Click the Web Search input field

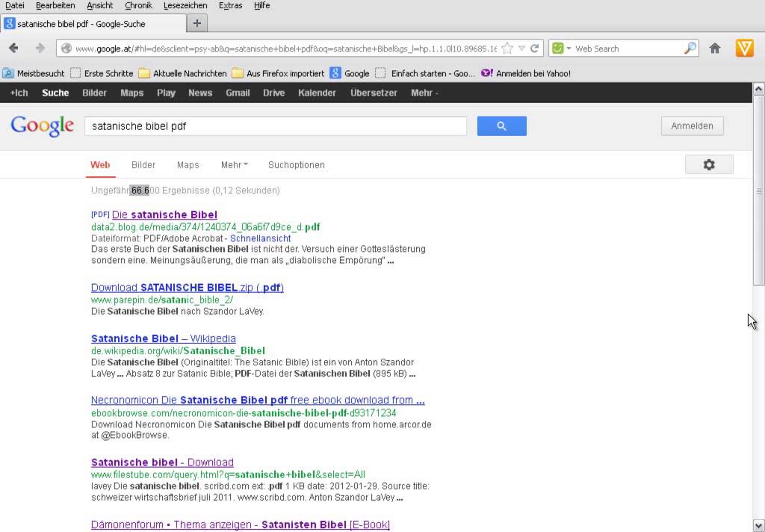click(628, 49)
